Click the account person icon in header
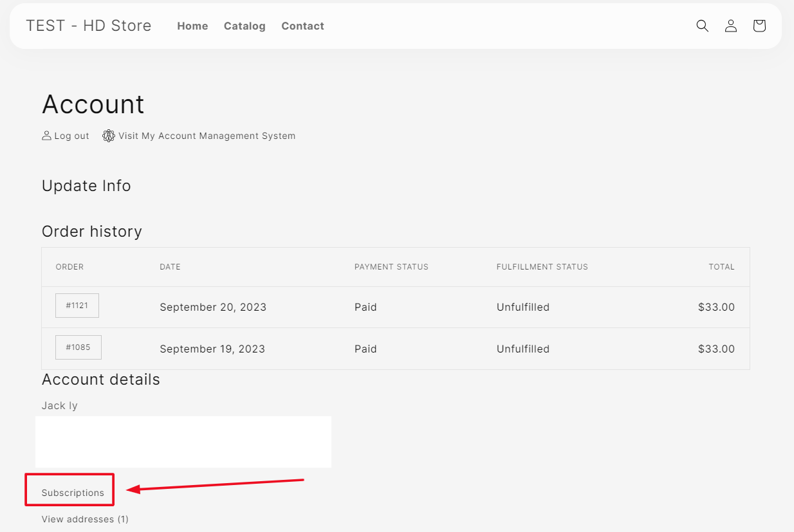Screen dimensions: 794x532 point(730,26)
